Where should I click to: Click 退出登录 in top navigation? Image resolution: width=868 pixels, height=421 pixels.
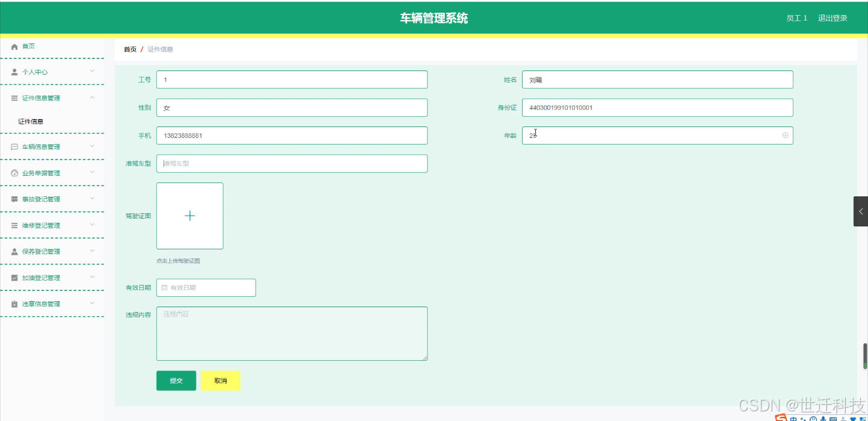click(x=832, y=17)
